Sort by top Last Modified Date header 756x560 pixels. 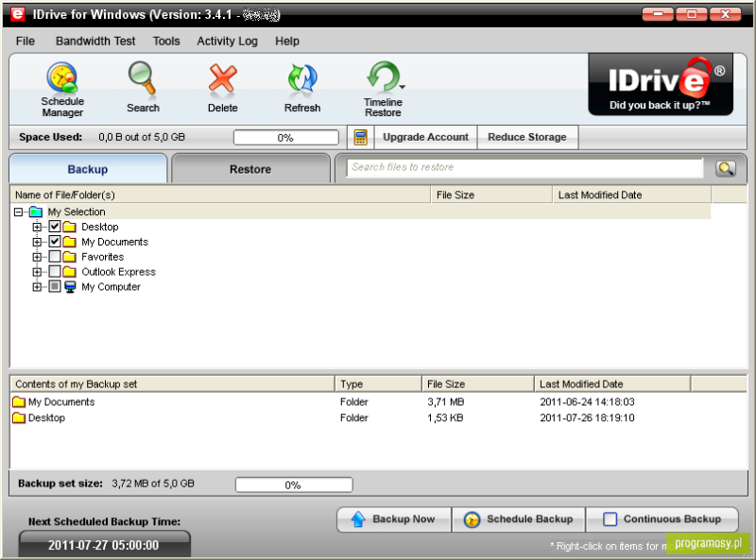631,195
